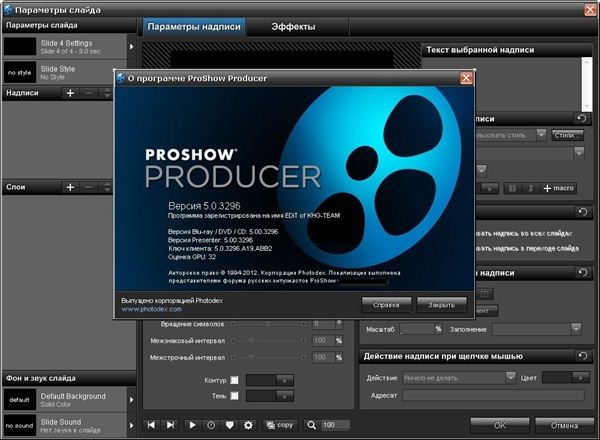Open the Заполнение fill dropdown
600x440 pixels.
[x=576, y=328]
